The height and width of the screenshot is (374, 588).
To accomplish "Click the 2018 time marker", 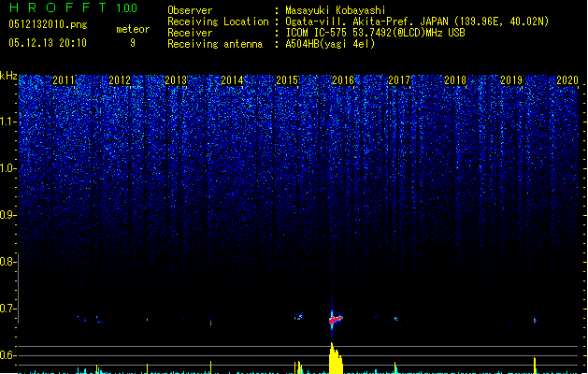I will (x=455, y=80).
